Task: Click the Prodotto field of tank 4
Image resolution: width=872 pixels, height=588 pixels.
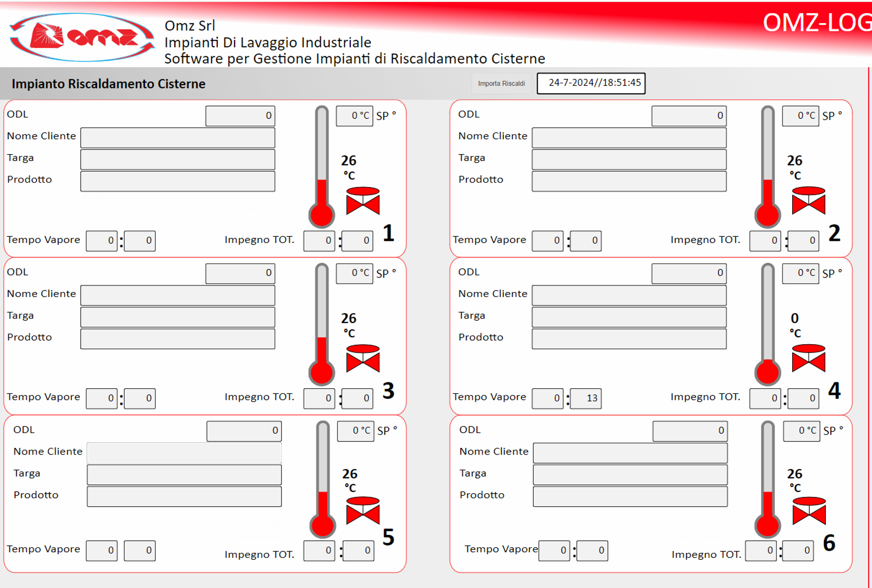Action: [x=629, y=339]
